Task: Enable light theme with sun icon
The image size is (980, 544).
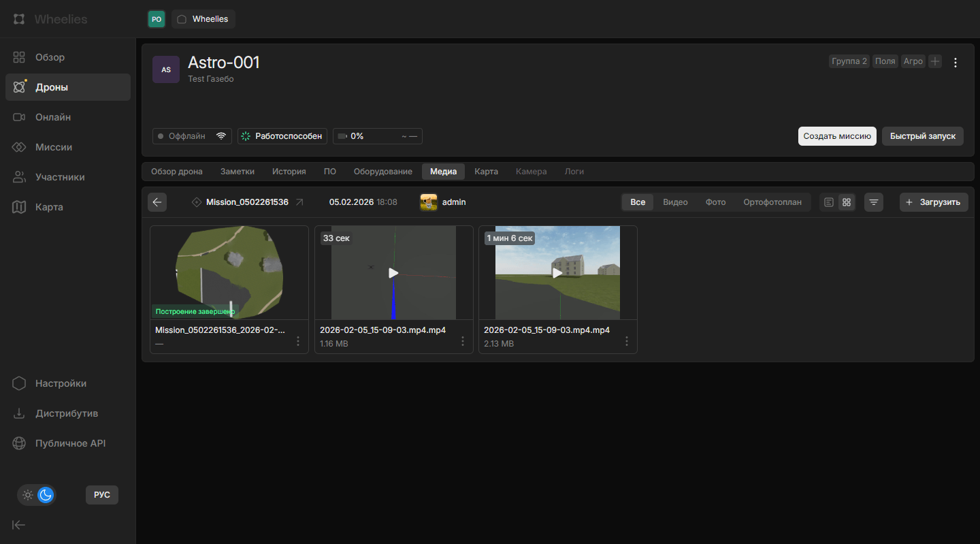Action: pos(28,495)
